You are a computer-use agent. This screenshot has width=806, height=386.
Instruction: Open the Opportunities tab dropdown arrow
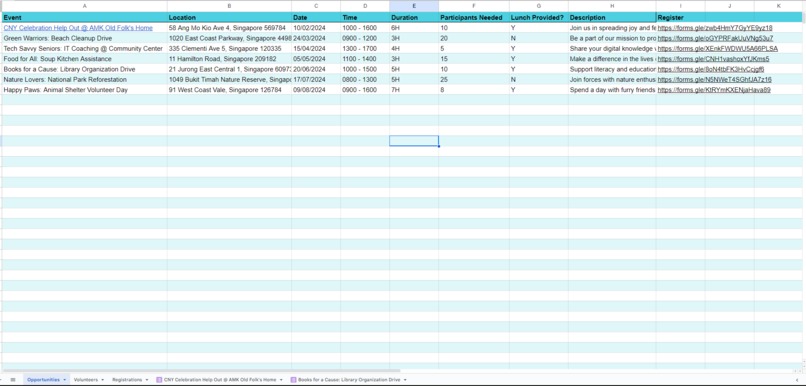pyautogui.click(x=64, y=380)
